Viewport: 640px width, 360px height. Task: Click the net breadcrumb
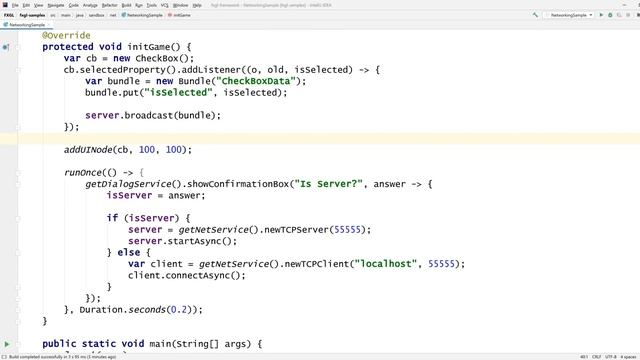tap(113, 15)
